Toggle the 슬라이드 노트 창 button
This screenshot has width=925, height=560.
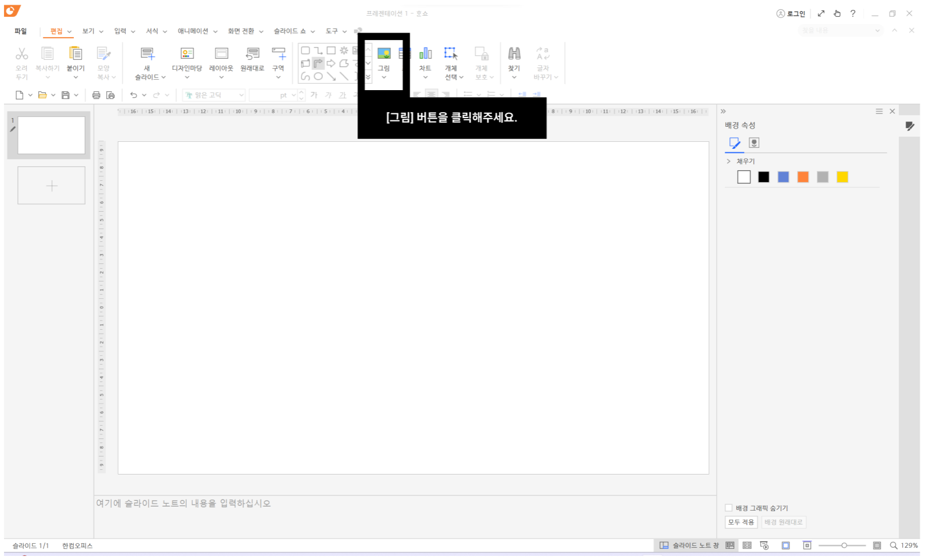point(689,545)
